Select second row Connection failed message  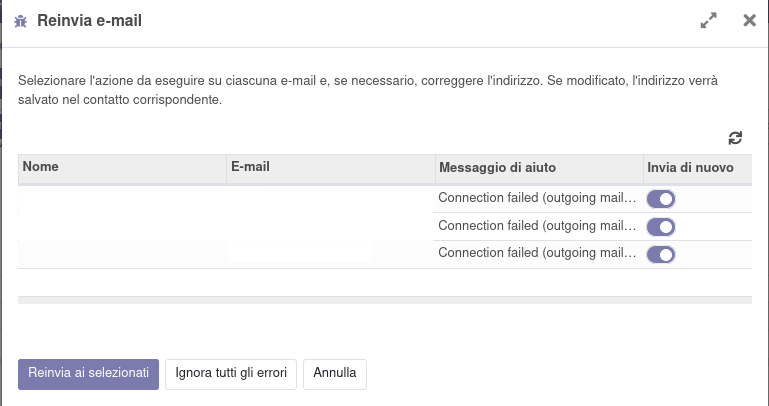pyautogui.click(x=537, y=226)
